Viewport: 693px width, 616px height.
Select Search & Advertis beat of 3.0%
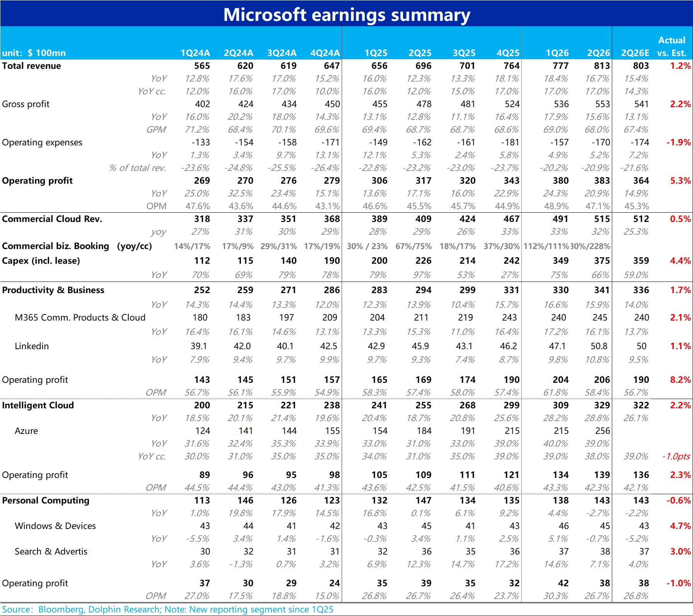(x=680, y=551)
